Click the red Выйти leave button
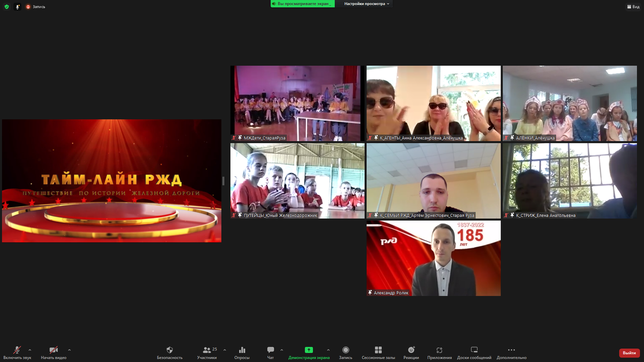 629,353
